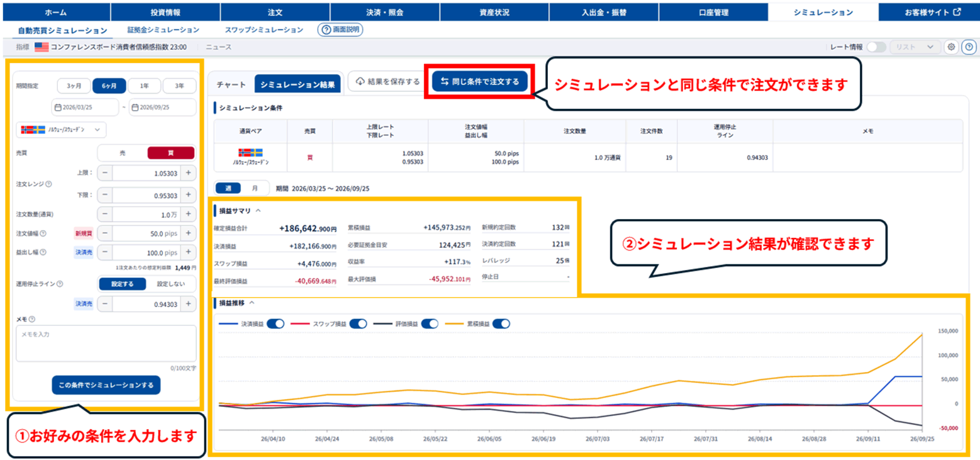Click the help icon next to 運用停止ライン
Viewport: 980px width, 460px height.
coord(60,284)
